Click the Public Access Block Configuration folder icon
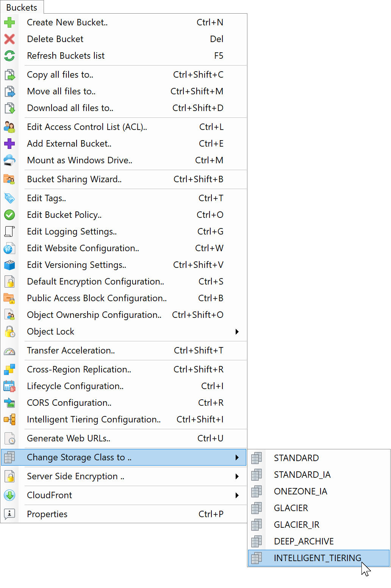 tap(9, 298)
